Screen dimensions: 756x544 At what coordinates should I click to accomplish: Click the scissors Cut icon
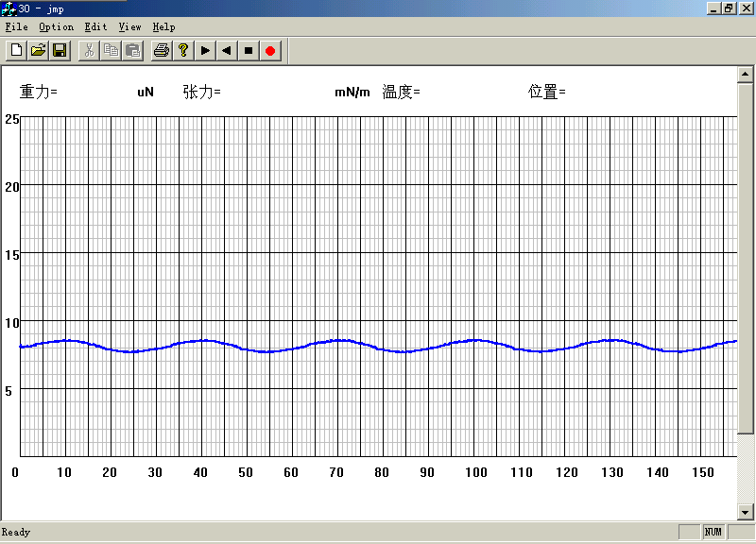tap(90, 50)
